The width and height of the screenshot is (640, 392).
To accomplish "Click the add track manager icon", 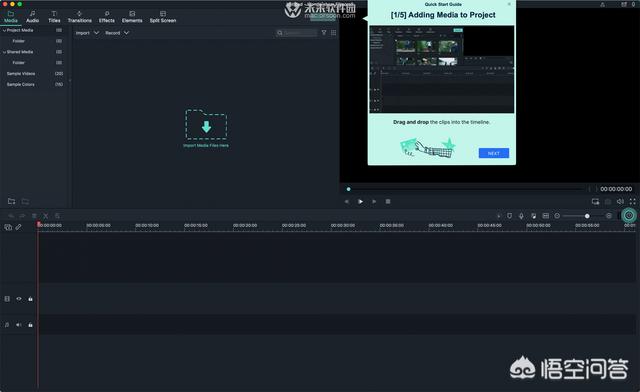I will 8,227.
